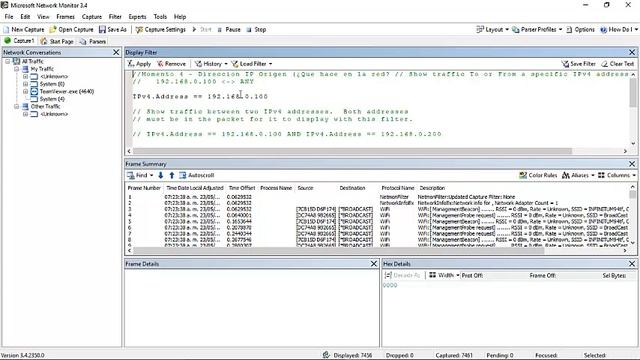Switch to the Parsers tab

(93, 41)
